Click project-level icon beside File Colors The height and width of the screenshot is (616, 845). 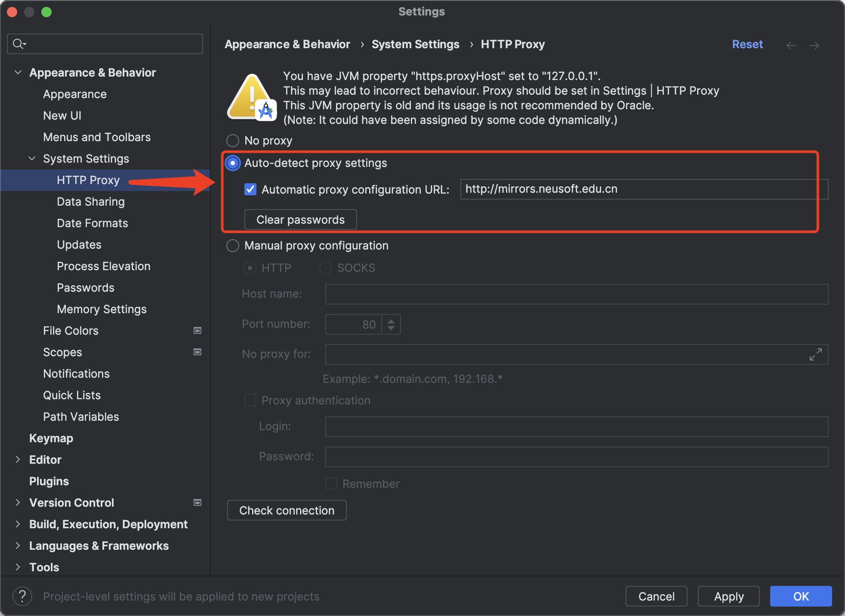pyautogui.click(x=197, y=330)
